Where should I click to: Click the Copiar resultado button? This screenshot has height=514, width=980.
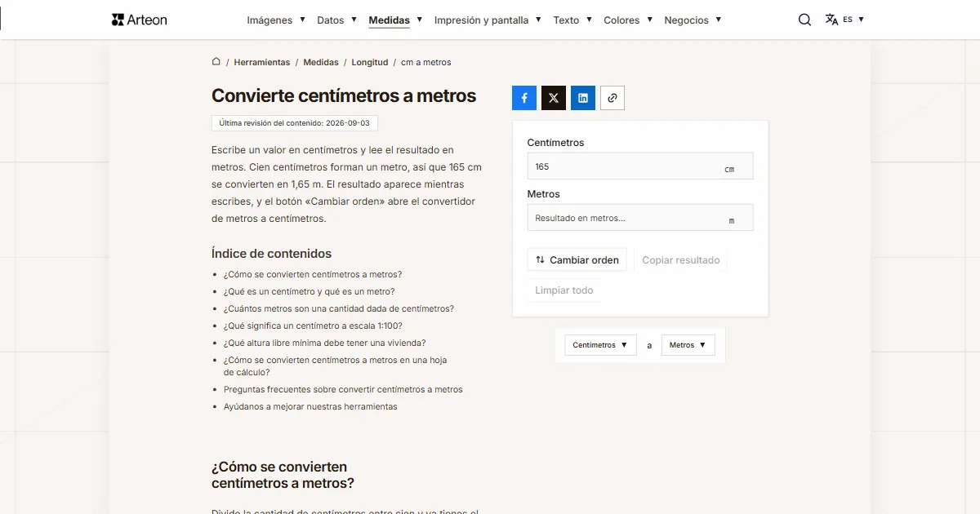click(x=681, y=260)
